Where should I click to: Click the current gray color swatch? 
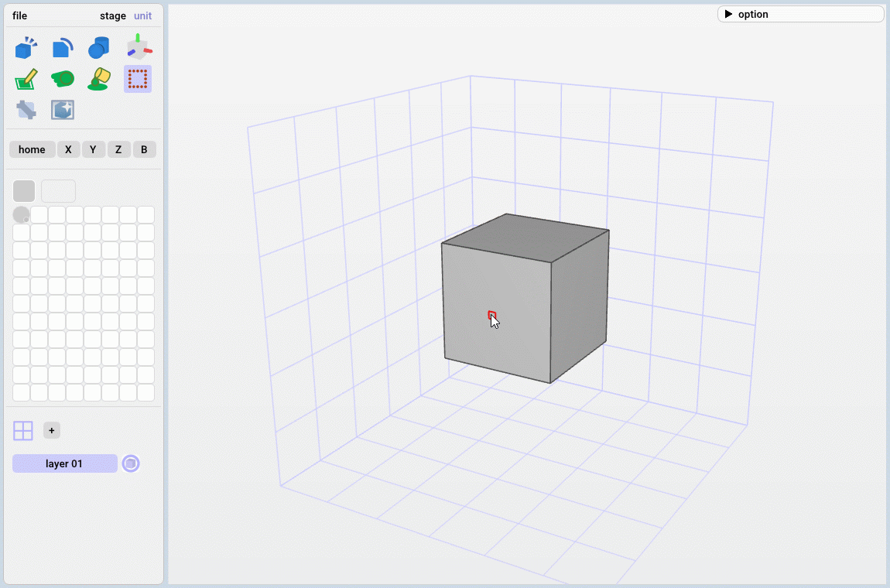coord(24,191)
